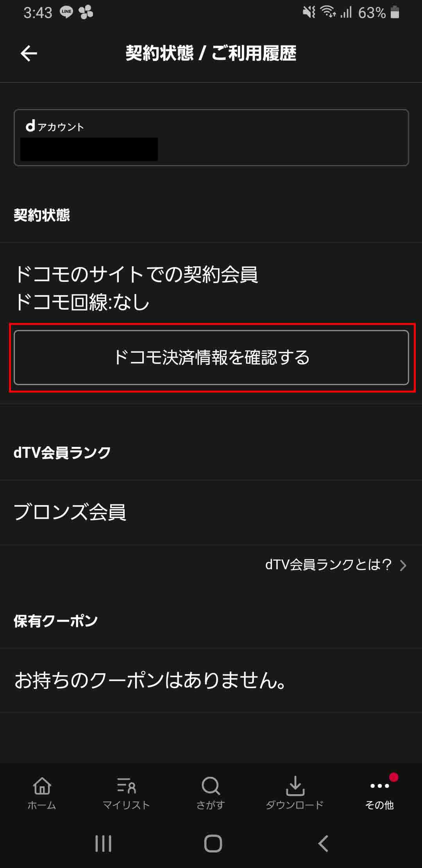Viewport: 422px width, 868px height.
Task: Tap the battery icon in status bar
Action: tap(395, 12)
